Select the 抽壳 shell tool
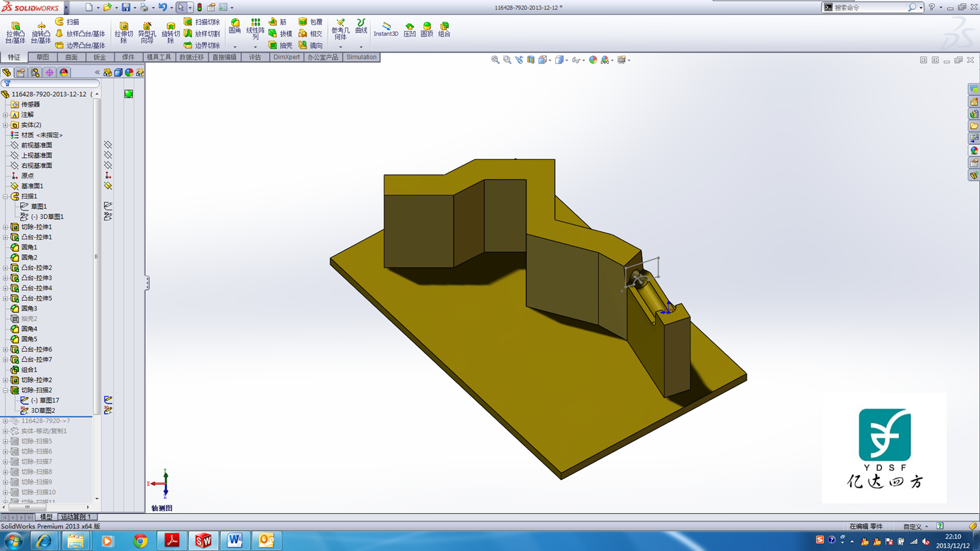980x551 pixels. pyautogui.click(x=280, y=46)
